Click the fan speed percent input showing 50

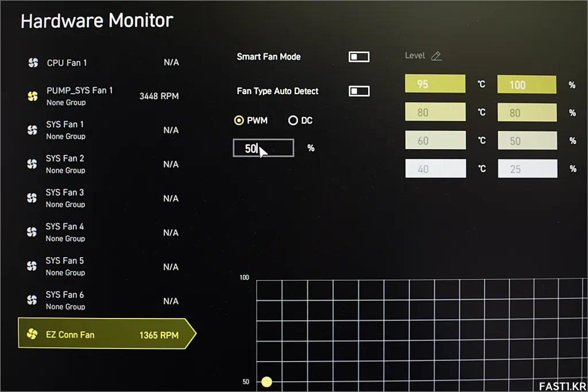pyautogui.click(x=263, y=148)
